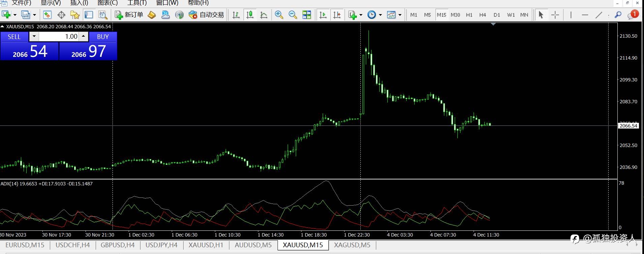Switch chart to line chart mode
Viewport: 644px width, 254px height.
264,15
